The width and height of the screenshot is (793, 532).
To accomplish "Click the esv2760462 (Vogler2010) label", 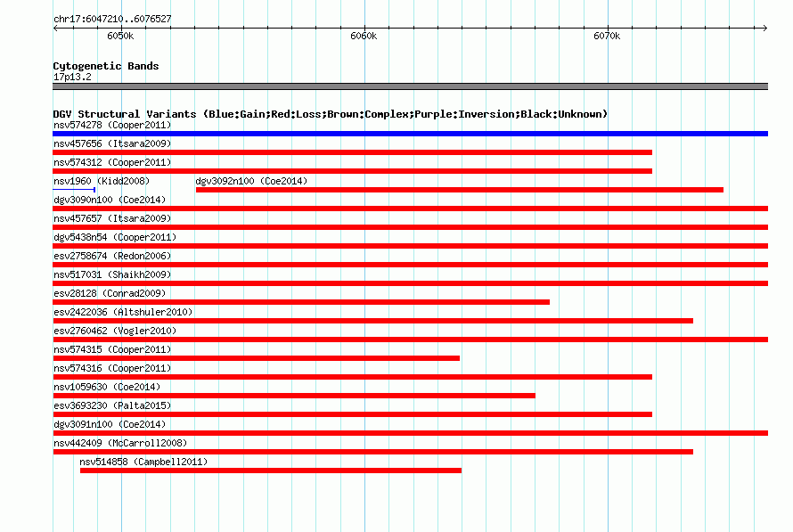I will 115,331.
